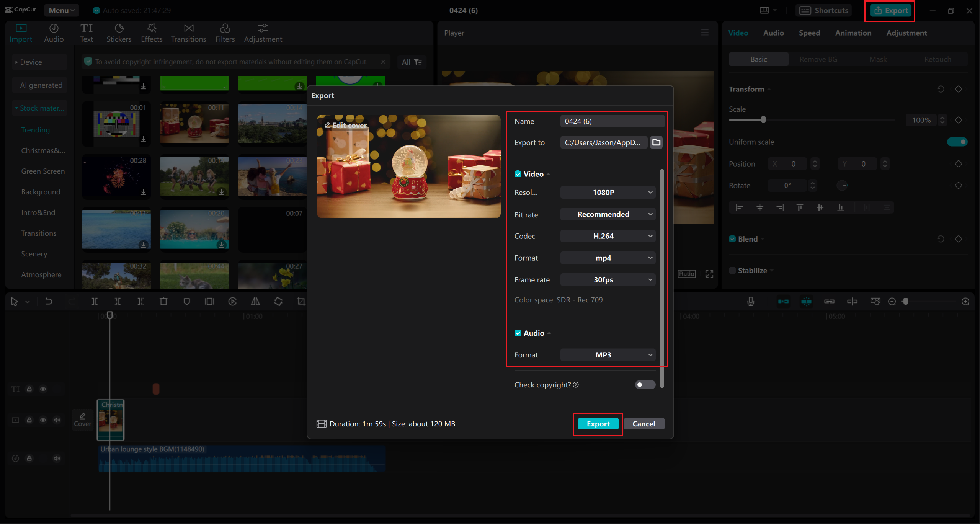Image resolution: width=980 pixels, height=524 pixels.
Task: Click the timeline zoom out magnifier icon
Action: point(892,302)
